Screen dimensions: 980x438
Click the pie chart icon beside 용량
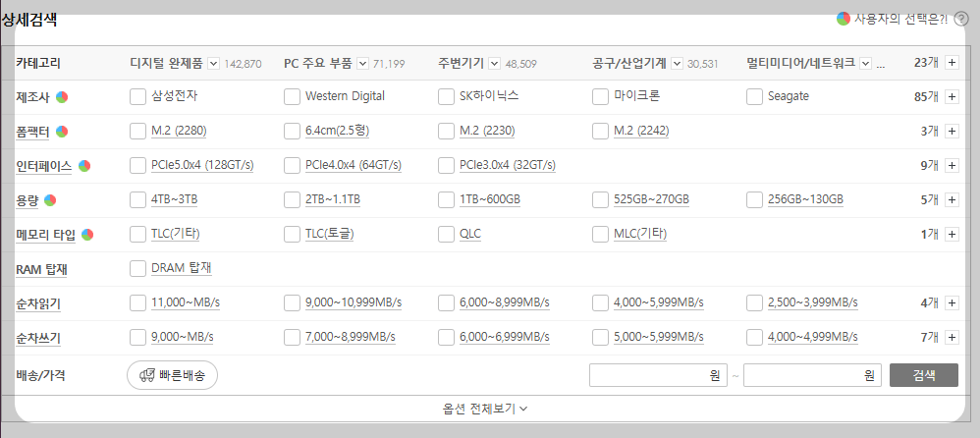click(x=50, y=200)
